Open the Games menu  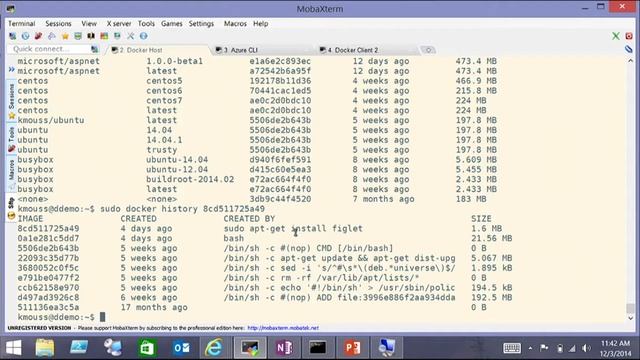[x=171, y=24]
